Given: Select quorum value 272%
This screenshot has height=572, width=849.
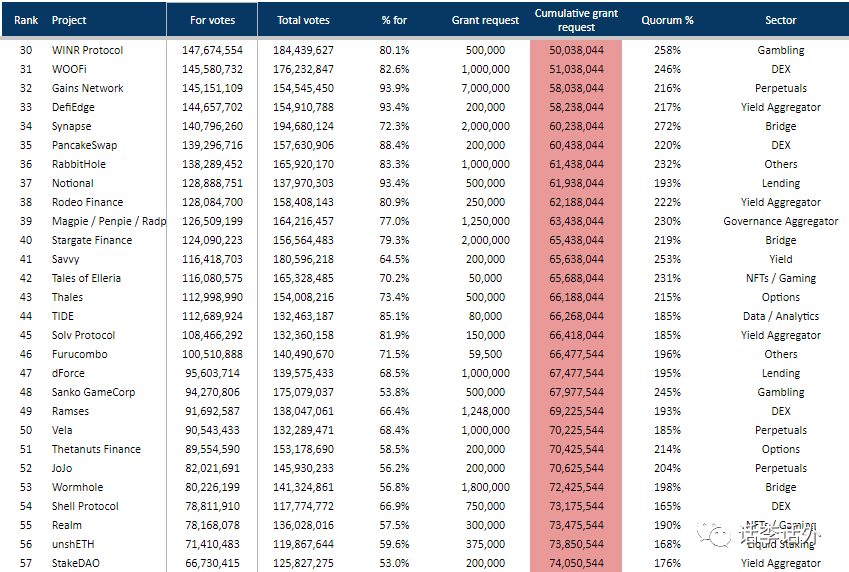Looking at the screenshot, I should coord(667,126).
